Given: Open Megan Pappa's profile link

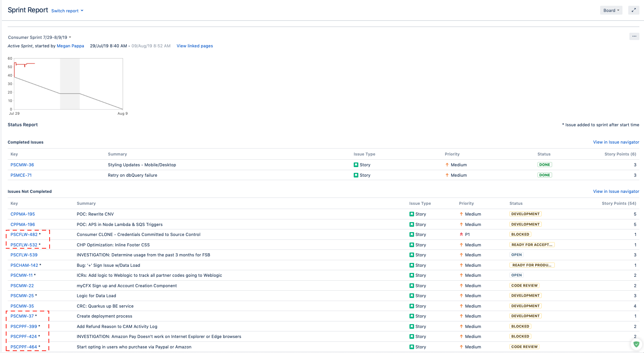Looking at the screenshot, I should [x=70, y=46].
